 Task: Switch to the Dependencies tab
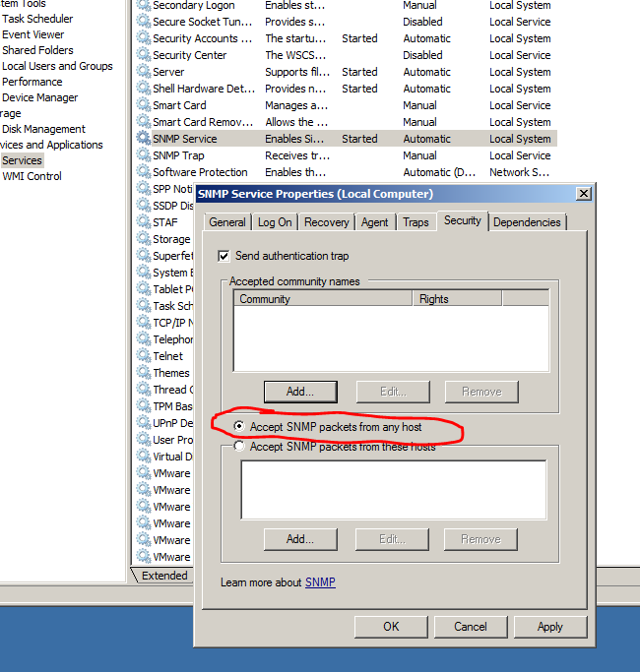click(x=527, y=222)
